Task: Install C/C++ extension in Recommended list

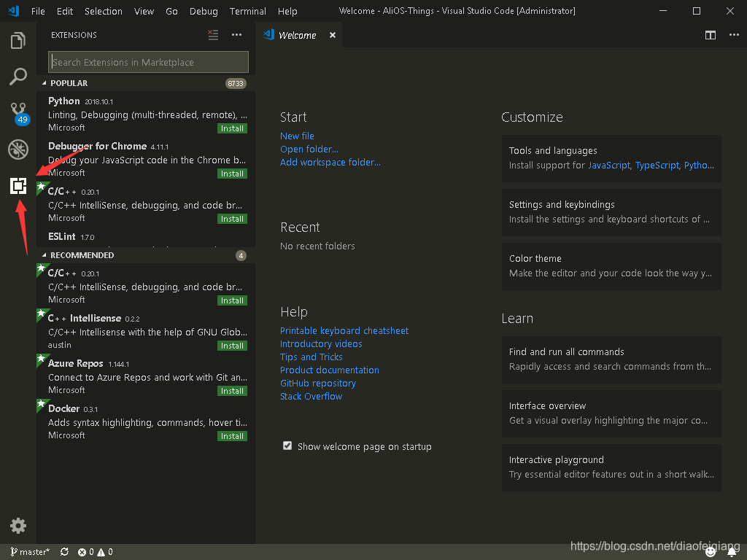Action: coord(232,300)
